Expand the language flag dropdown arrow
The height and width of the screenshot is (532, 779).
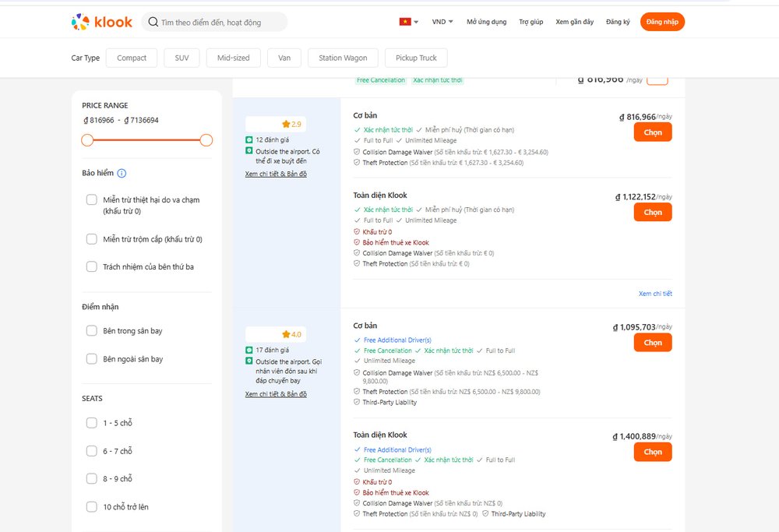(417, 23)
